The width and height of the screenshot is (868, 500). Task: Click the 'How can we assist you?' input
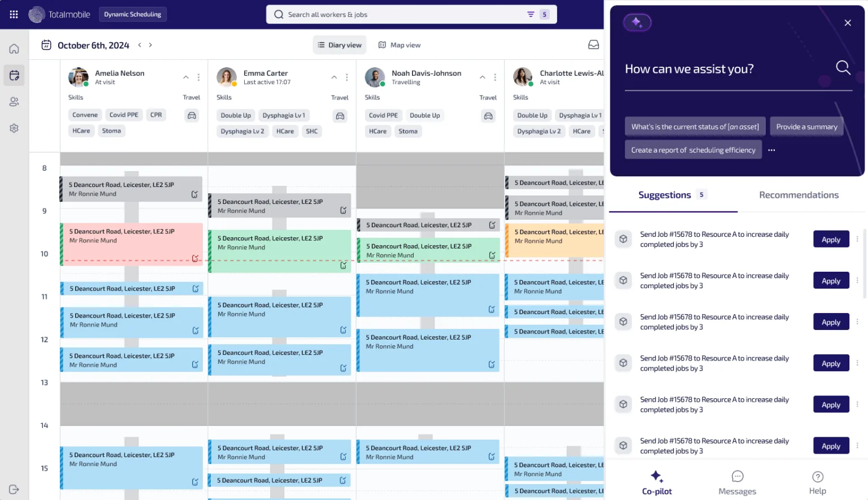tap(738, 69)
